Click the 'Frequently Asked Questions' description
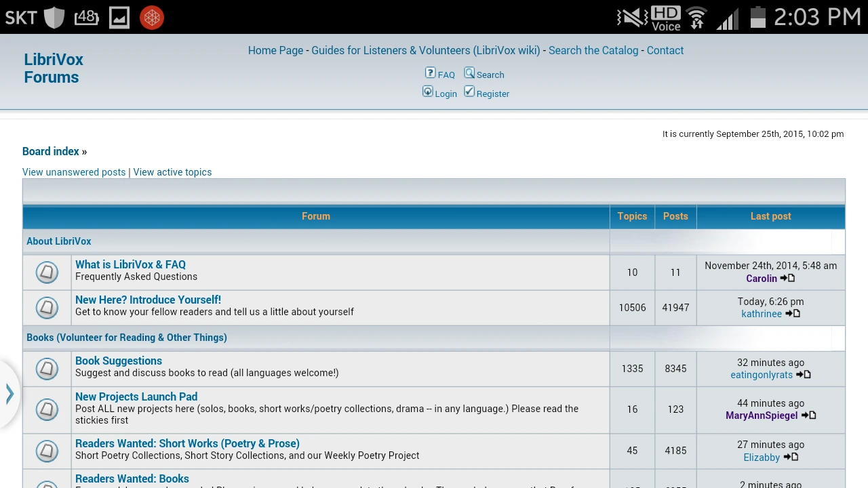This screenshot has width=868, height=488. tap(136, 277)
